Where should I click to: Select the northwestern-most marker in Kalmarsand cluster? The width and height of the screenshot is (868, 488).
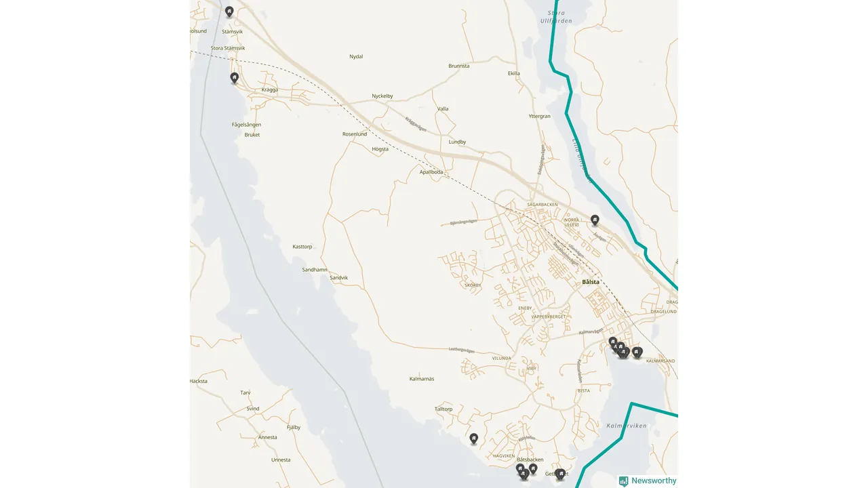[612, 342]
